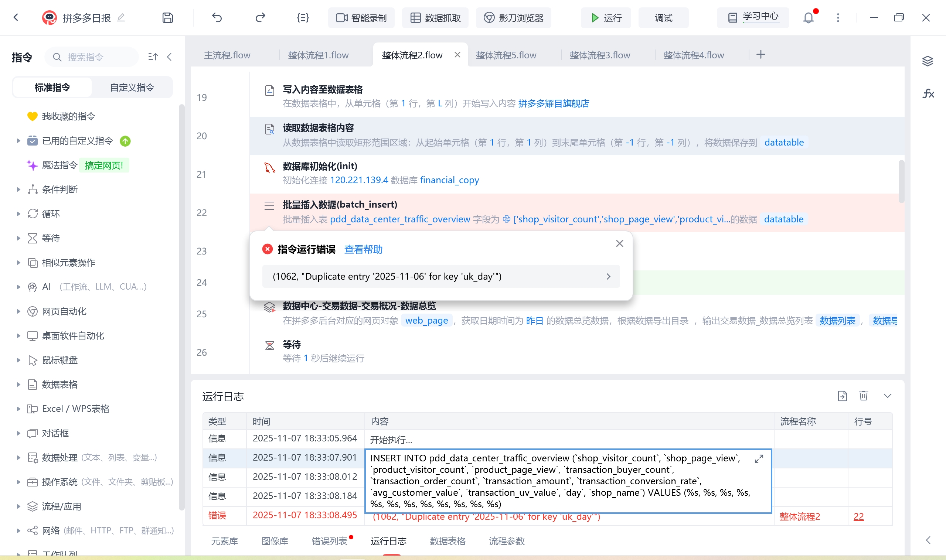This screenshot has height=560, width=946.
Task: Redo the last action
Action: point(261,17)
